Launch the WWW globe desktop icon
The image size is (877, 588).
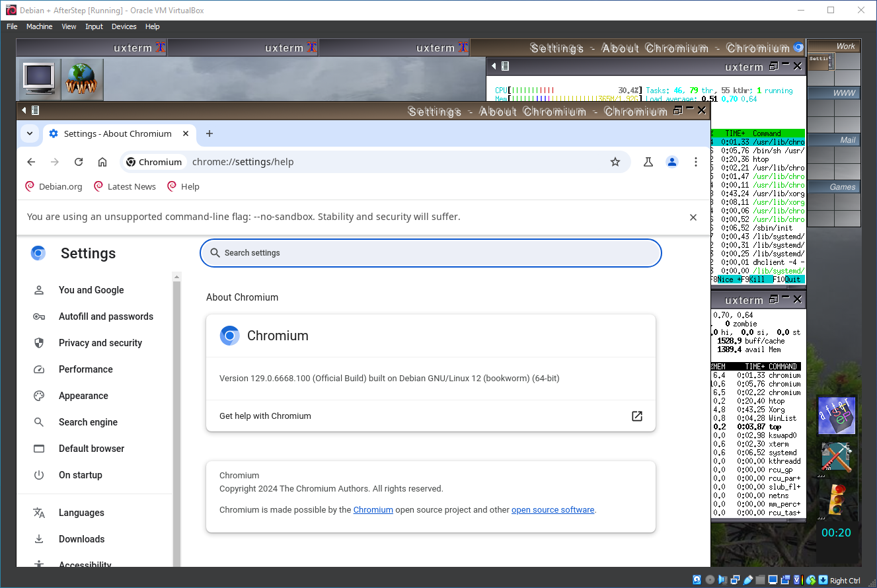pyautogui.click(x=82, y=79)
